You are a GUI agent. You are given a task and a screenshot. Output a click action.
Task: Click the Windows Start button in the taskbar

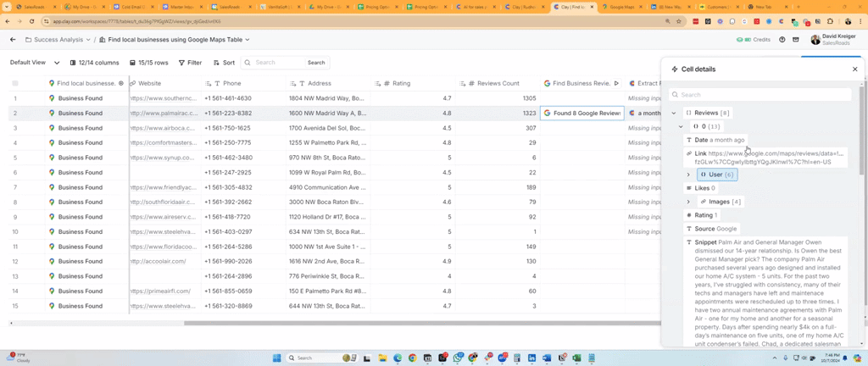point(276,358)
